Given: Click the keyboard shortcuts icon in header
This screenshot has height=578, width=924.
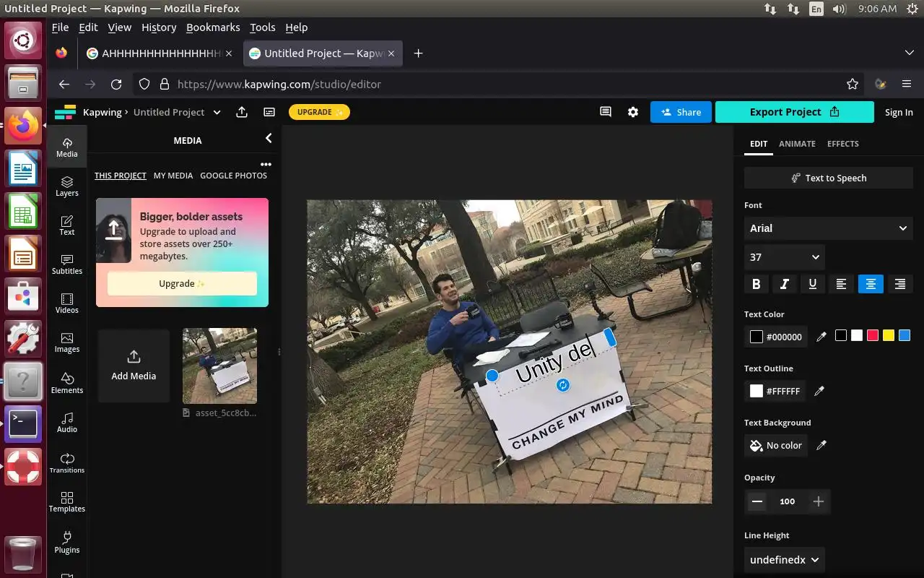Looking at the screenshot, I should click(269, 112).
